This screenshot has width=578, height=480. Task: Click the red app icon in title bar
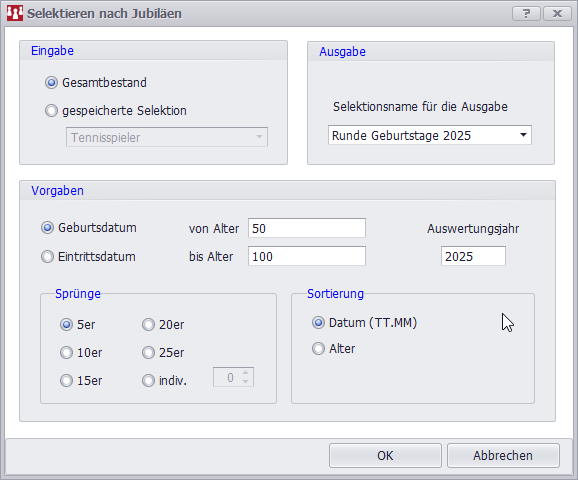(x=15, y=13)
